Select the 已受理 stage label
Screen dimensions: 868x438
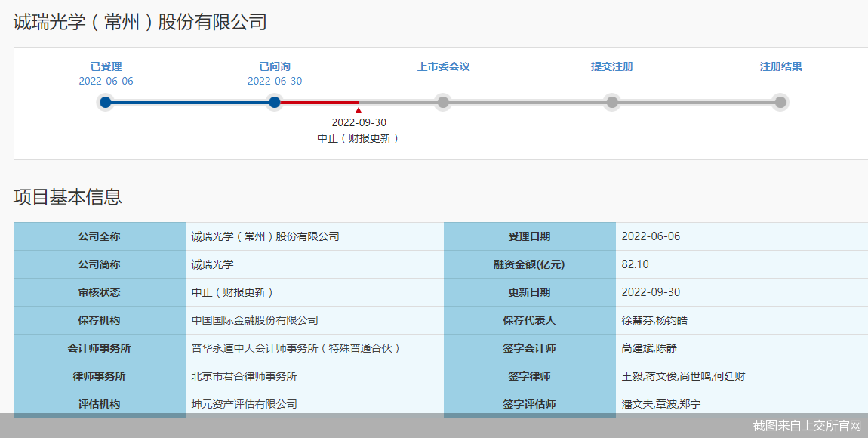click(106, 66)
